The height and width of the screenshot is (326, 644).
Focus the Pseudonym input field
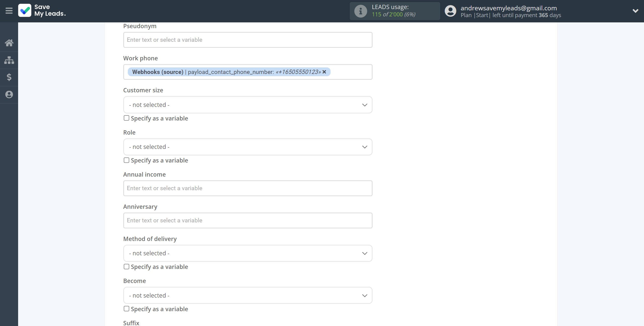[x=248, y=40]
